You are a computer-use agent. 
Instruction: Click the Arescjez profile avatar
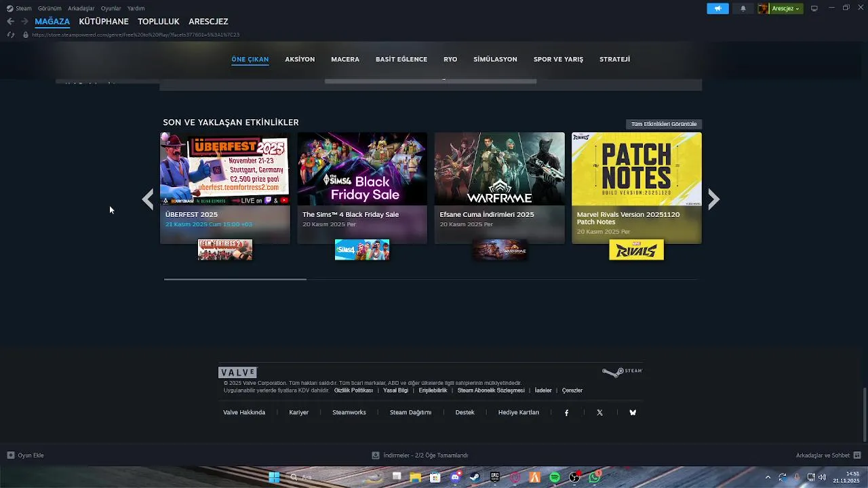(x=764, y=9)
